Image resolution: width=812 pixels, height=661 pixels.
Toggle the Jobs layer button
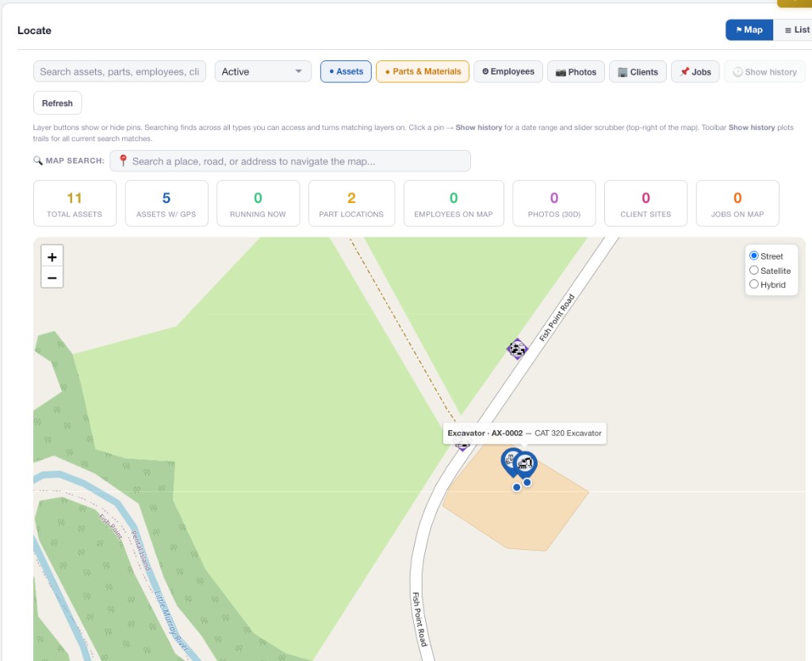pos(695,71)
